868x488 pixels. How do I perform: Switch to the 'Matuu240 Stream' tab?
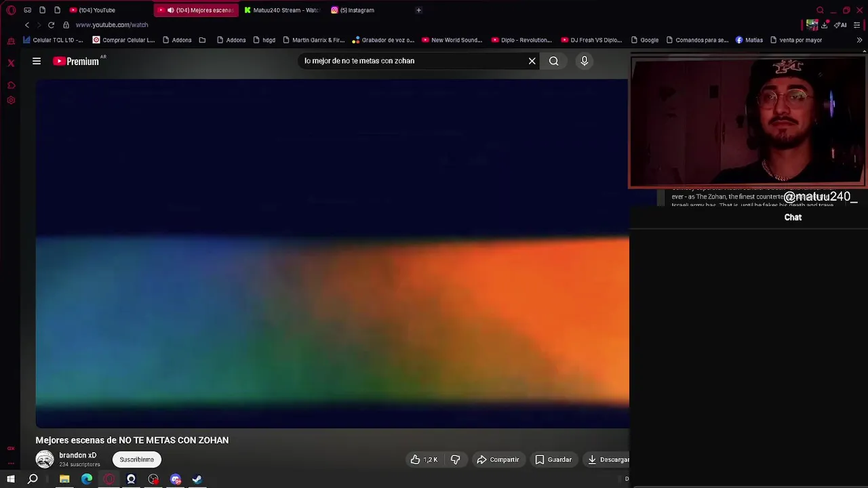click(281, 10)
